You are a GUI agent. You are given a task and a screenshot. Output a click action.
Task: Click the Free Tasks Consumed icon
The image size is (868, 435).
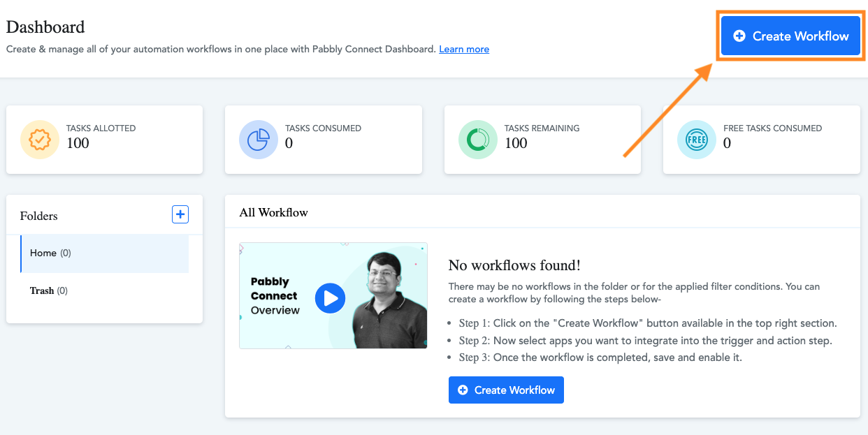tap(696, 139)
